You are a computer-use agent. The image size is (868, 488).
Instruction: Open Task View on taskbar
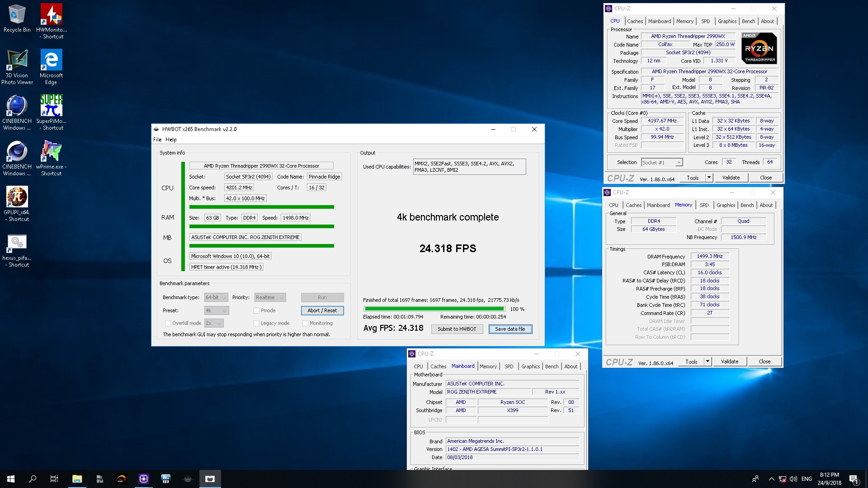pos(54,479)
